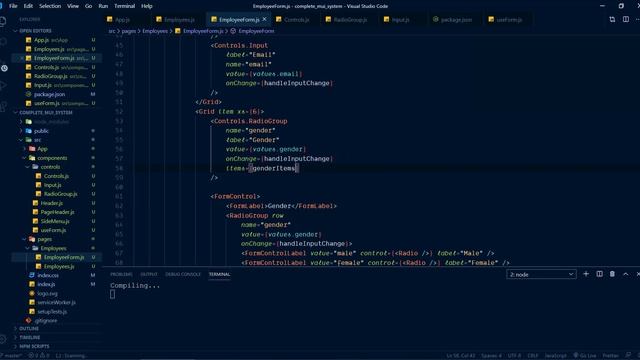The image size is (640, 360).
Task: Close the EmployeeForm.js editor tab
Action: point(264,19)
